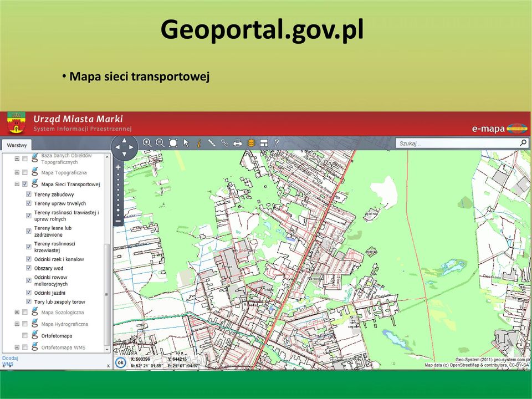
Task: Click the OpenStreetMap contributors attribution
Action: coord(477,365)
